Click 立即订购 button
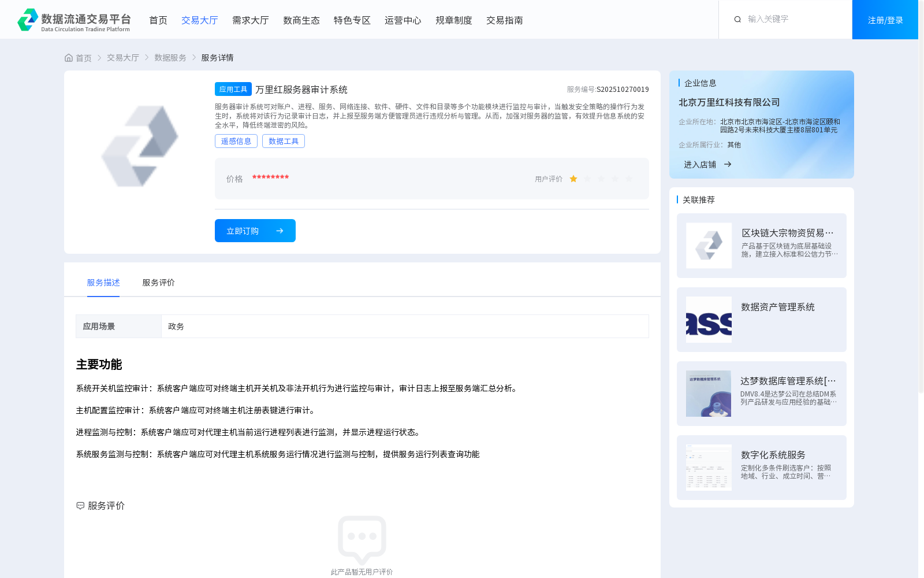Image resolution: width=924 pixels, height=578 pixels. (x=255, y=231)
